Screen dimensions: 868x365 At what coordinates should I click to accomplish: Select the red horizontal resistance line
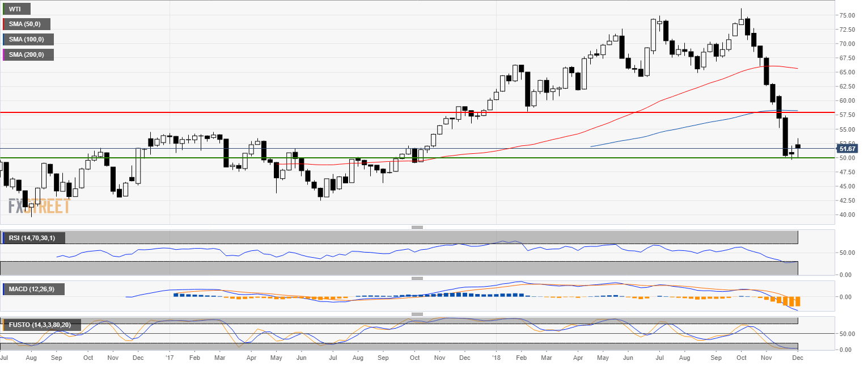point(340,112)
